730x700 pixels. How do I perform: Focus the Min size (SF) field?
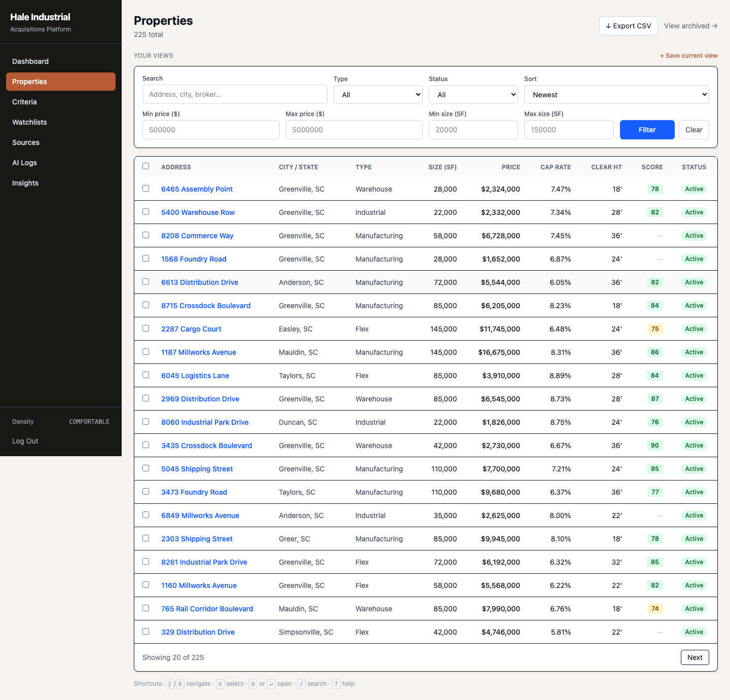point(473,130)
